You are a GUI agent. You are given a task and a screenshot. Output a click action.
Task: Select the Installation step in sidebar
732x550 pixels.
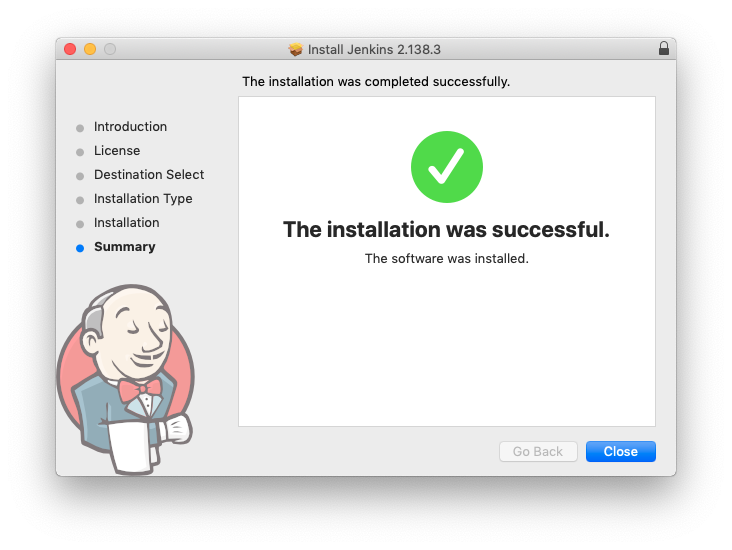click(127, 223)
